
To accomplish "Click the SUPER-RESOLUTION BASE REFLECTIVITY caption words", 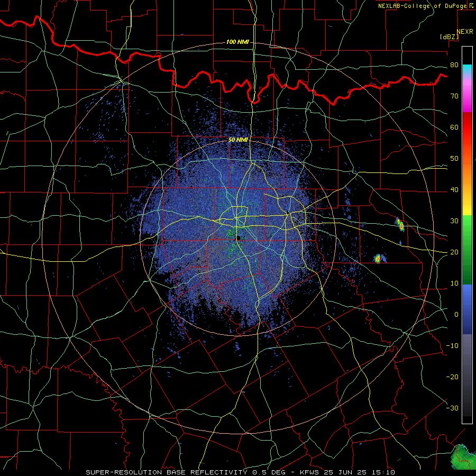I will click(x=167, y=472).
